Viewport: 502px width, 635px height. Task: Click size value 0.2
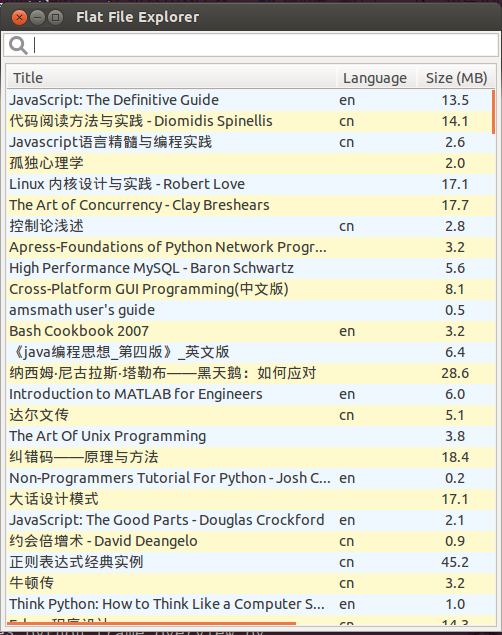click(x=455, y=478)
